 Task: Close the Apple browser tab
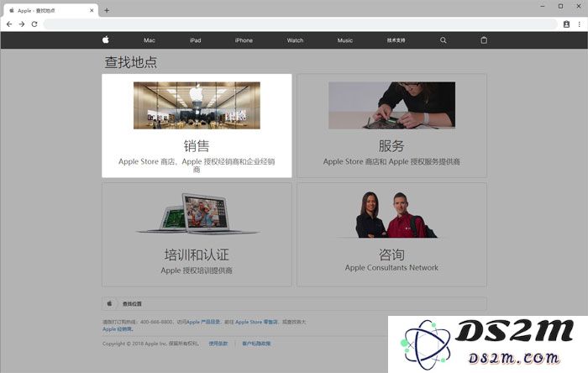(x=92, y=10)
